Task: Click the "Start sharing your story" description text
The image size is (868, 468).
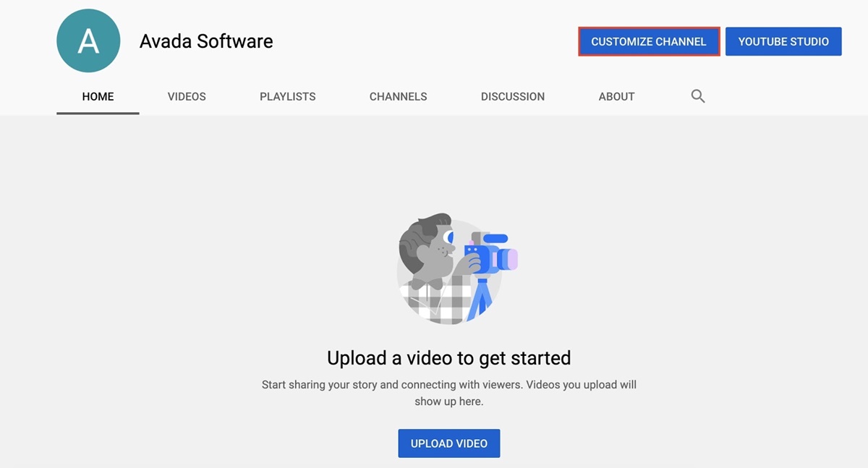Action: [448, 385]
